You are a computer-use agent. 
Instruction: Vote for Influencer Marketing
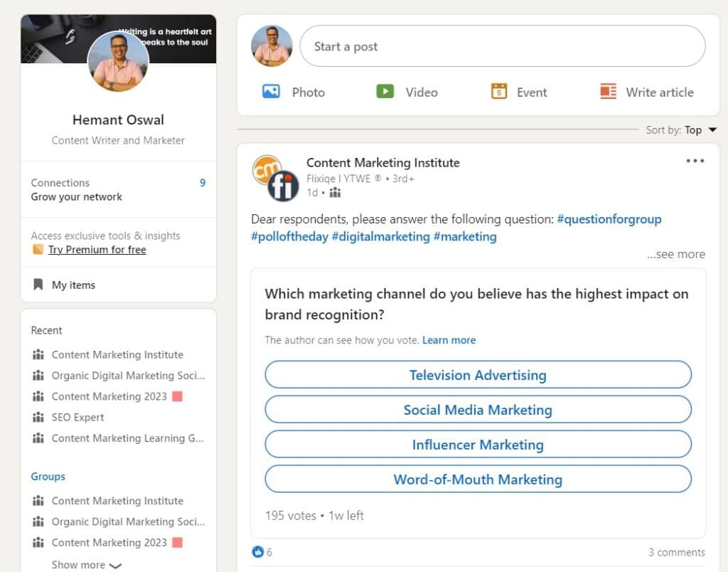478,444
